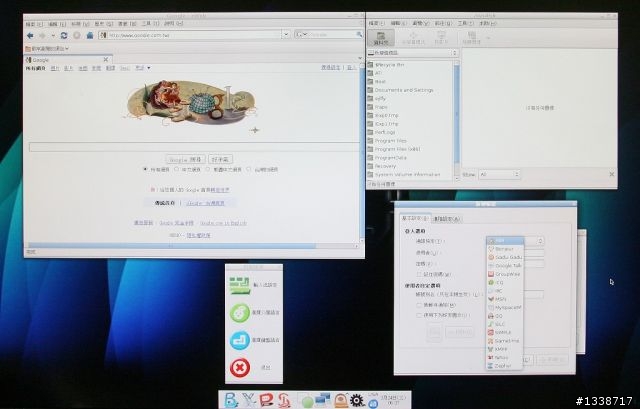This screenshot has height=409, width=640.
Task: Click the magnifier icon in browser search box
Action: point(359,35)
